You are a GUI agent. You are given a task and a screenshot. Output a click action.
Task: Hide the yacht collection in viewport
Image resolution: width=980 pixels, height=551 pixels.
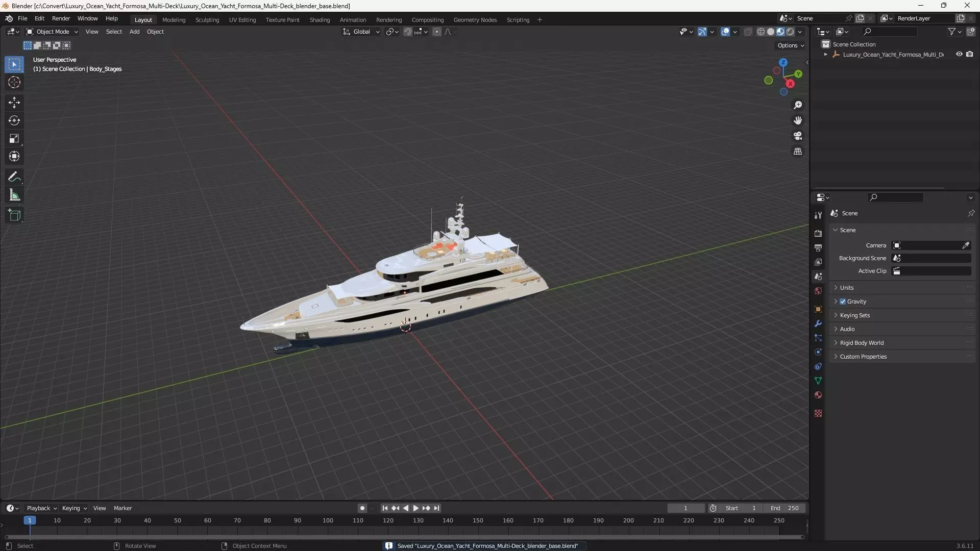coord(959,54)
